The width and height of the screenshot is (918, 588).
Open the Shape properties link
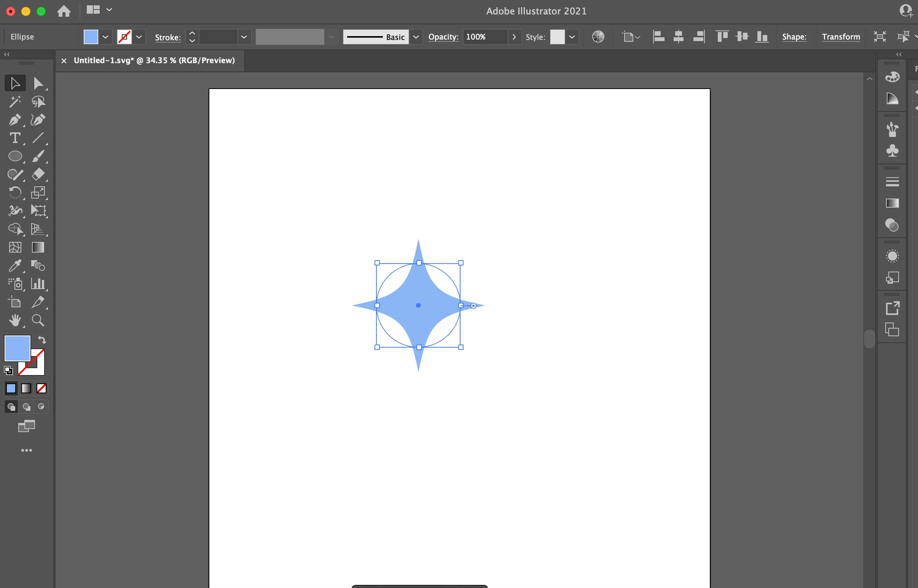point(794,37)
